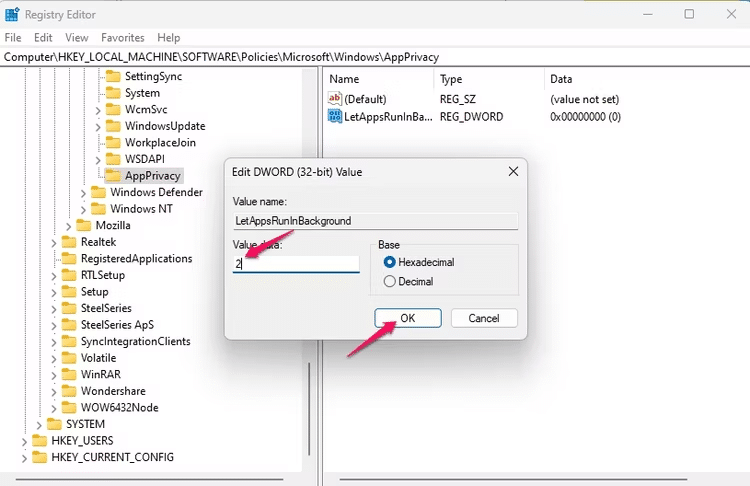Select the AppPrivacy folder icon

click(x=113, y=176)
